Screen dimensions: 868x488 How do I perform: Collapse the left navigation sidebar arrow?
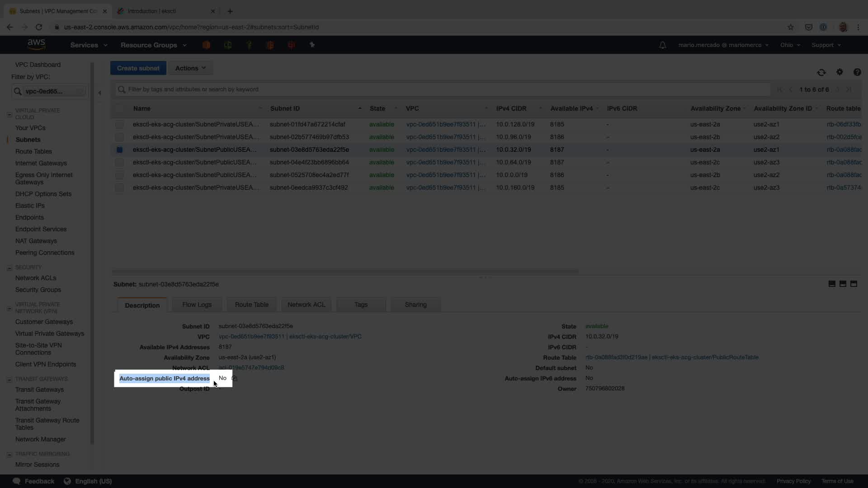coord(99,93)
